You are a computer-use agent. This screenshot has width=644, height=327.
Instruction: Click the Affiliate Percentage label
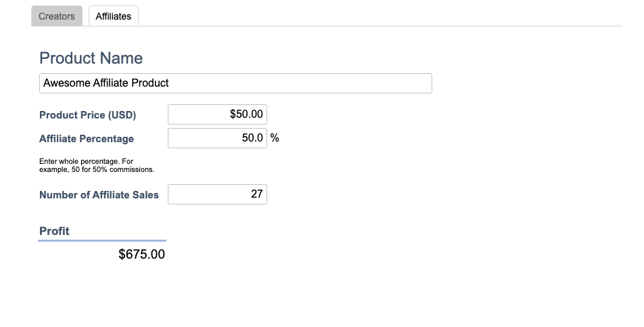point(87,139)
